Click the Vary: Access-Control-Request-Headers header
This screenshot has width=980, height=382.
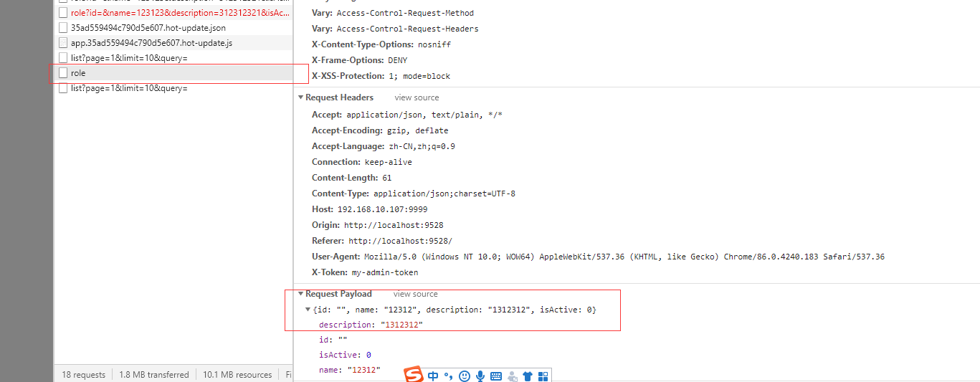click(x=395, y=29)
